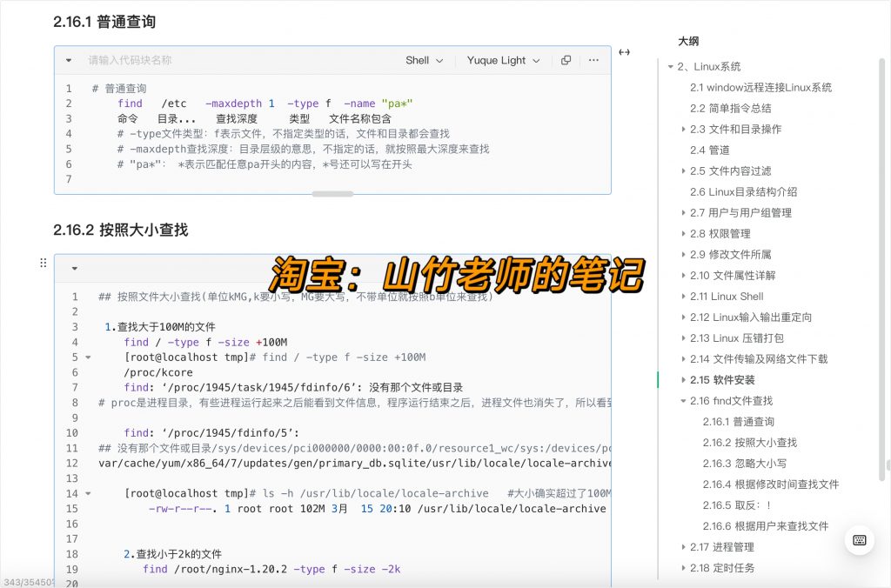Collapse the first code block via its triangle

click(70, 60)
